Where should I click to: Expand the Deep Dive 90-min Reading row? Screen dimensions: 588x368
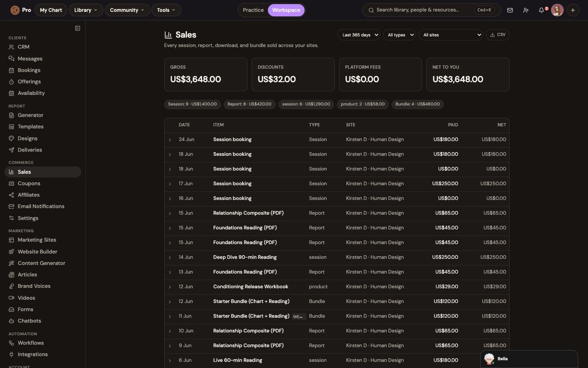[170, 258]
